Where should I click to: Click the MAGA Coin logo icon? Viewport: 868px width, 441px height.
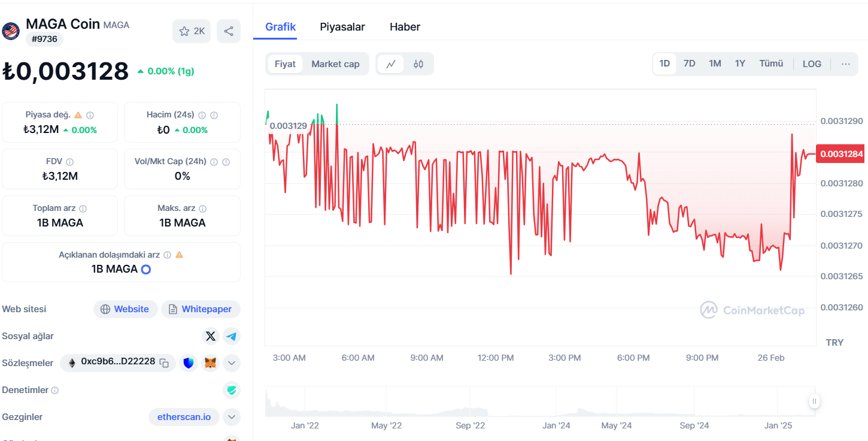[11, 31]
